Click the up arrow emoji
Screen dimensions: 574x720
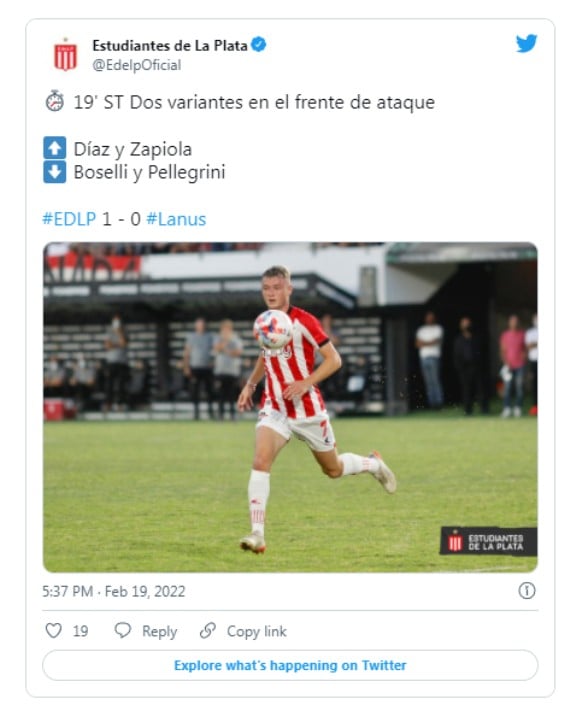click(x=55, y=148)
